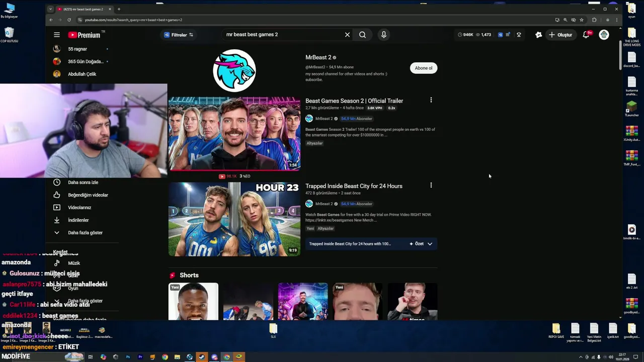Select the içerik.txt desktop file
This screenshot has width=644, height=362.
613,331
